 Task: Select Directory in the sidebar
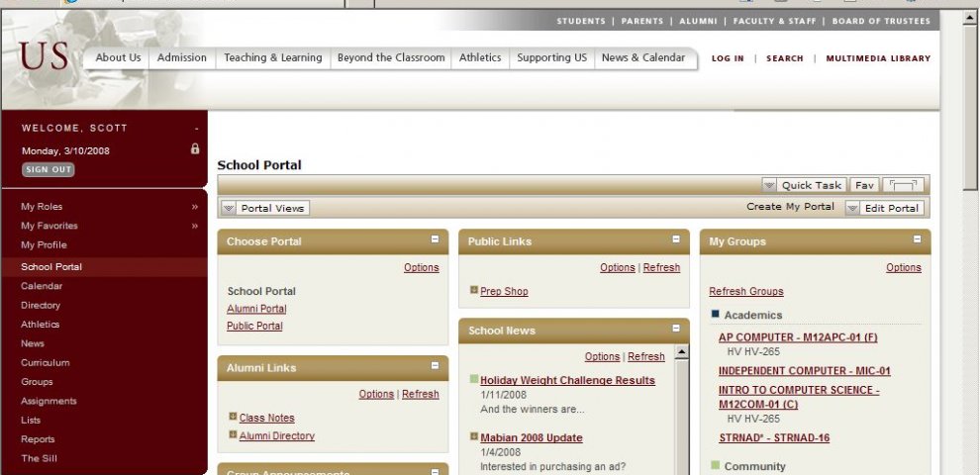point(40,306)
